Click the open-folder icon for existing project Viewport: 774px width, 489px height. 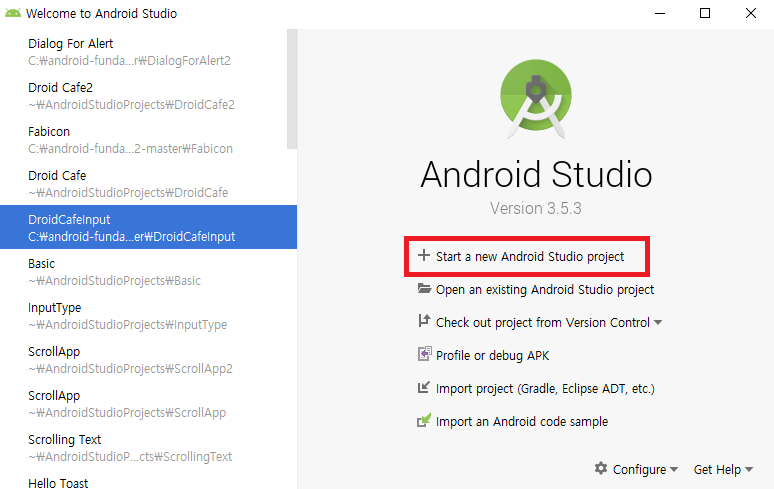click(x=424, y=289)
